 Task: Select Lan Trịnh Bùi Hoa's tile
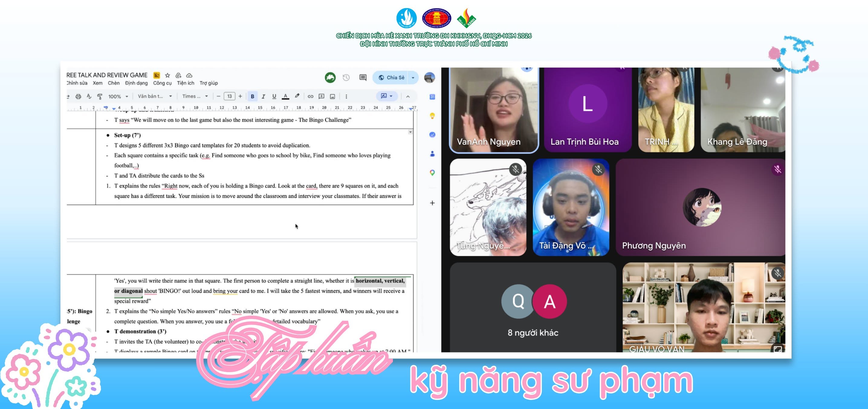click(x=588, y=110)
